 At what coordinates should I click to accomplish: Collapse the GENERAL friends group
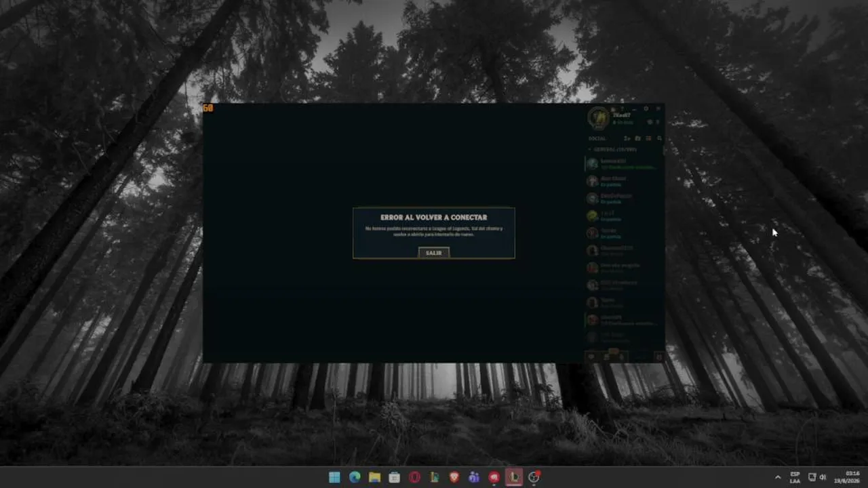pos(614,149)
